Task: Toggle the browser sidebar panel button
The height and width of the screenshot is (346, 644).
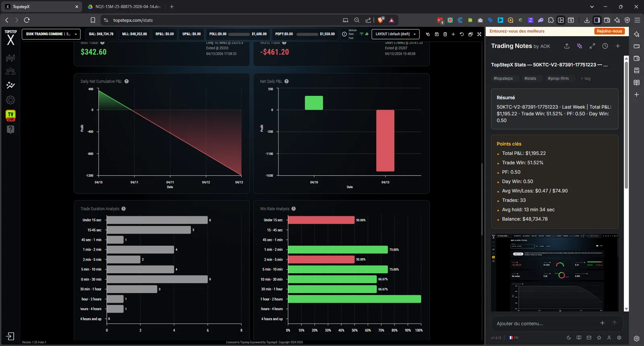Action: pyautogui.click(x=597, y=20)
